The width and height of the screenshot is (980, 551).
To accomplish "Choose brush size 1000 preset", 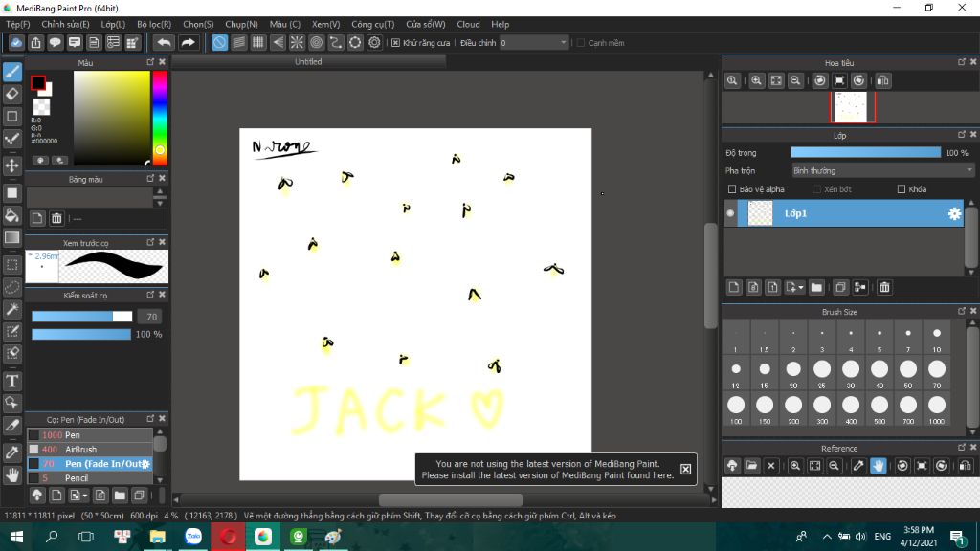I will point(936,409).
